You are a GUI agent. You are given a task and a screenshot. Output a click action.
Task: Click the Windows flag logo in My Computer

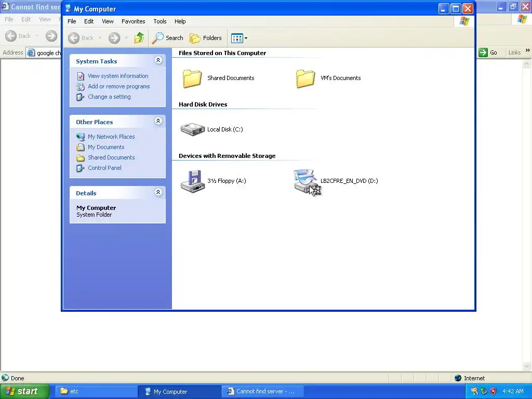[x=464, y=21]
